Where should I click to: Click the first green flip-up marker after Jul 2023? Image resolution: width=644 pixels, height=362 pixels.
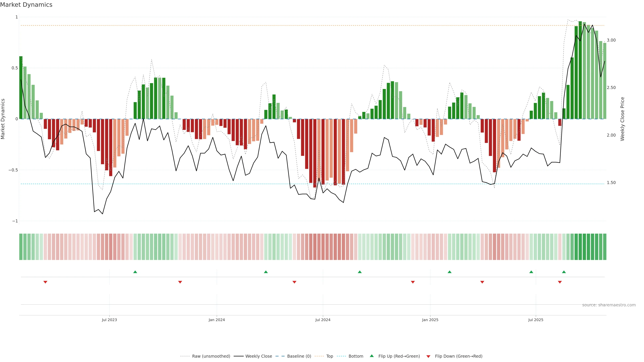pyautogui.click(x=135, y=272)
